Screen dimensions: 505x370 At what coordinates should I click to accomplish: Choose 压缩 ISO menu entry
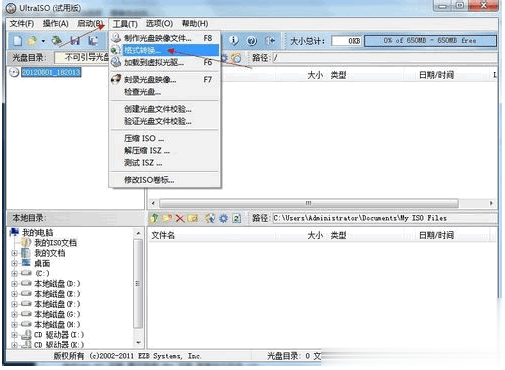[165, 138]
